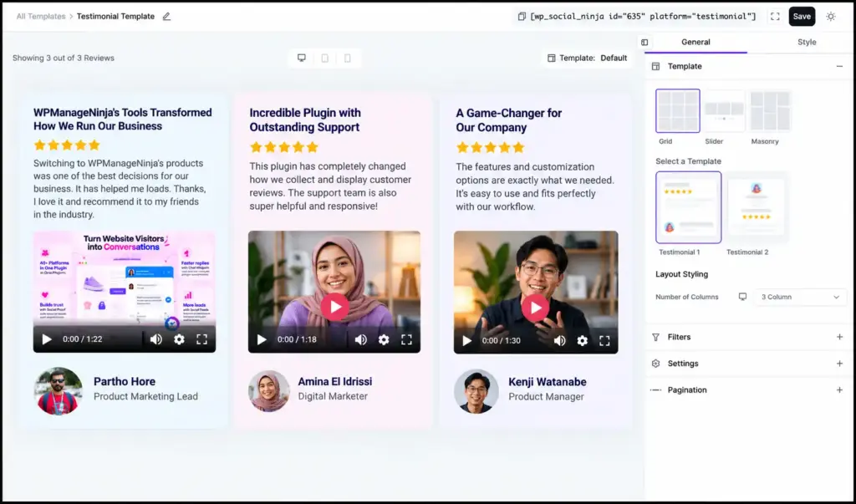Open settings gear on Amina's video

click(x=384, y=339)
